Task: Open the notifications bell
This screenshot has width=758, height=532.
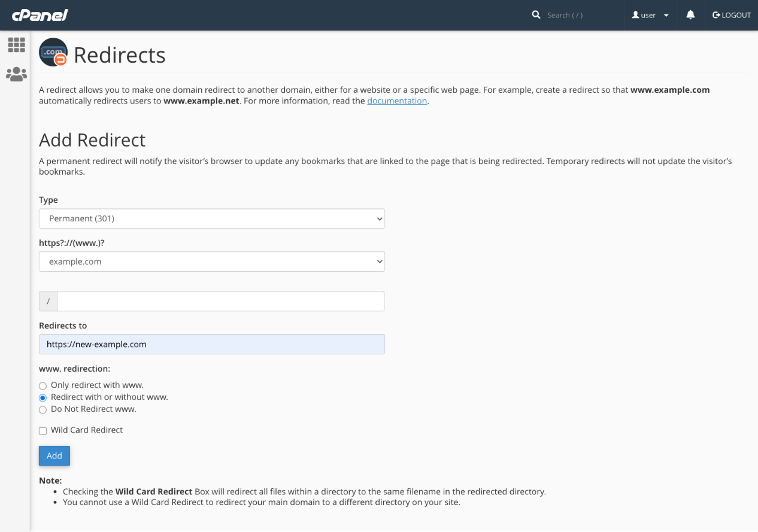Action: tap(690, 15)
